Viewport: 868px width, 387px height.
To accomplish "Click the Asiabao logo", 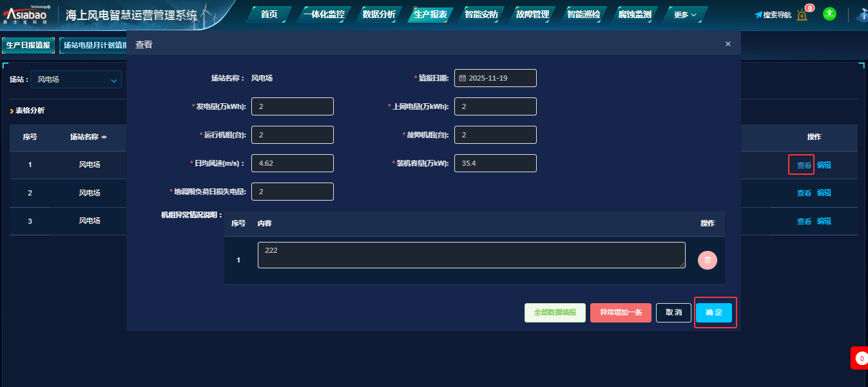I will pos(27,14).
